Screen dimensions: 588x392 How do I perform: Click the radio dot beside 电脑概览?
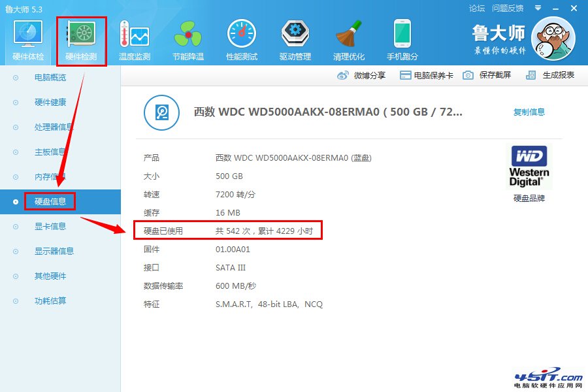tap(16, 78)
